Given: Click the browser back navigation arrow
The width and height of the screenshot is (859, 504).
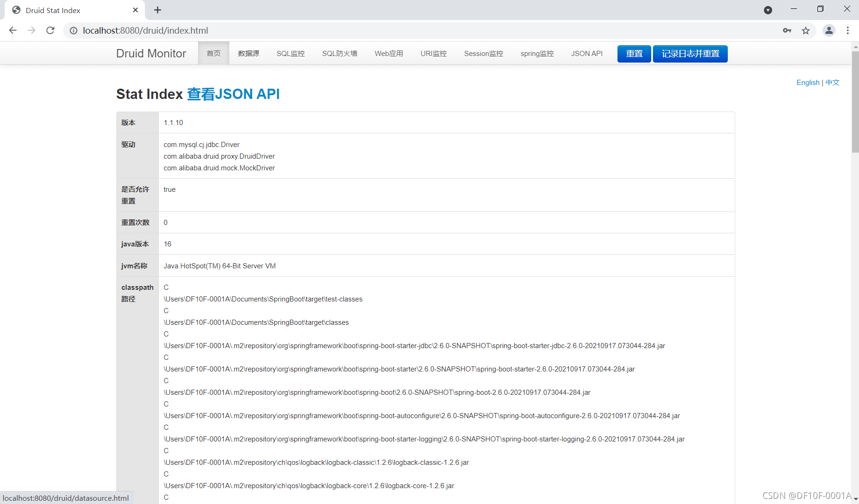Looking at the screenshot, I should (13, 30).
